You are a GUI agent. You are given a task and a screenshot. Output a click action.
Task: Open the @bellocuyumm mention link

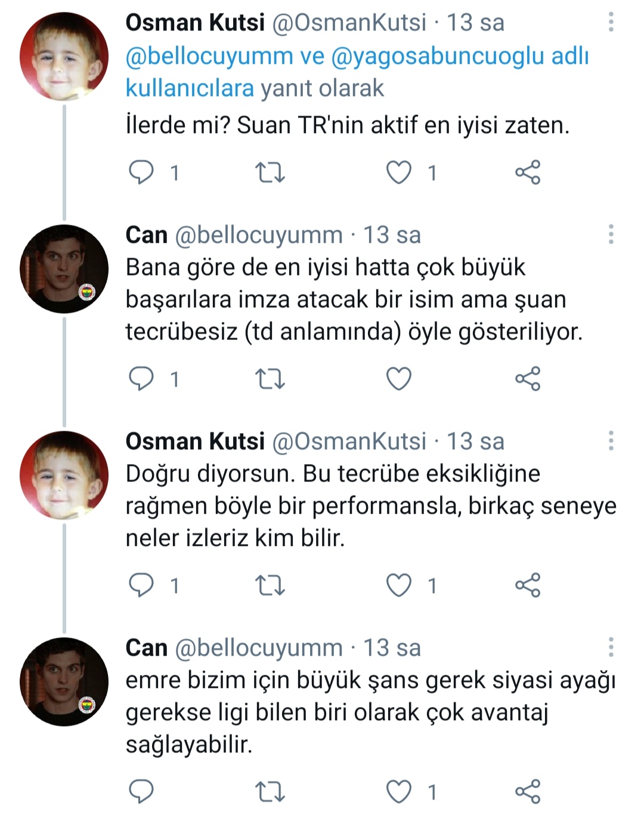click(209, 56)
